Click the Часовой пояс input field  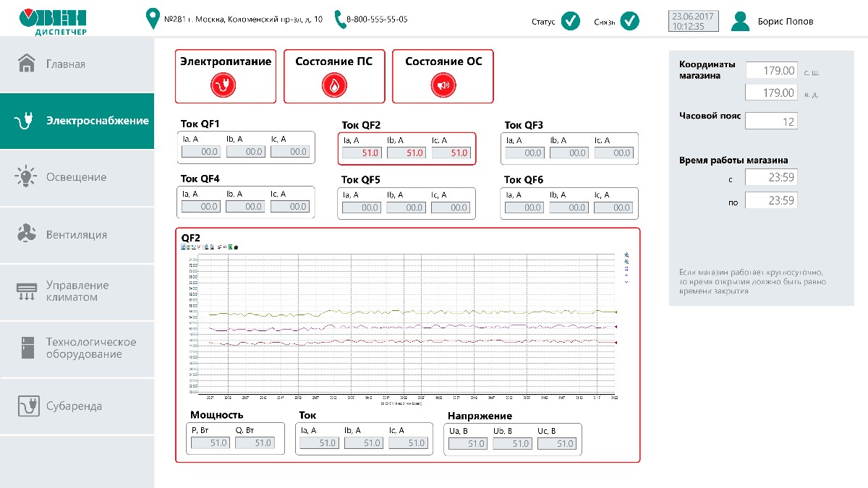coord(771,121)
